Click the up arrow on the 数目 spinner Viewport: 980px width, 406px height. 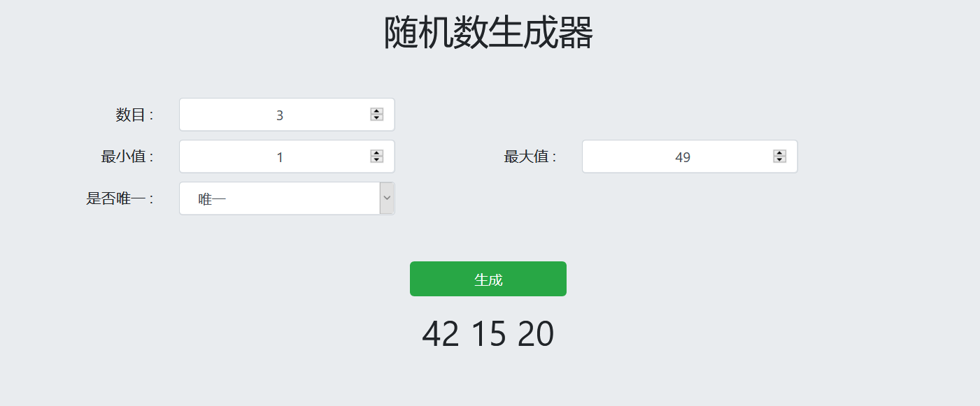[376, 110]
